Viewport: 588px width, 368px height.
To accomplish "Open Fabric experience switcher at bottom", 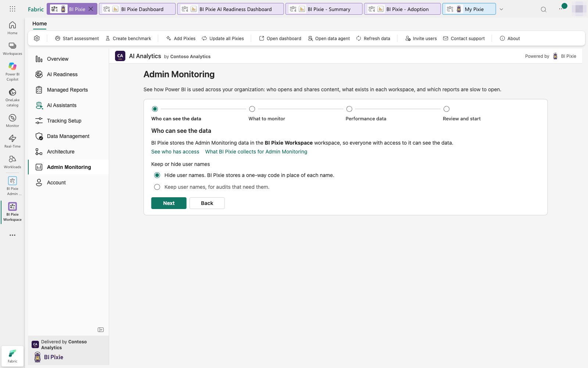I will (12, 356).
